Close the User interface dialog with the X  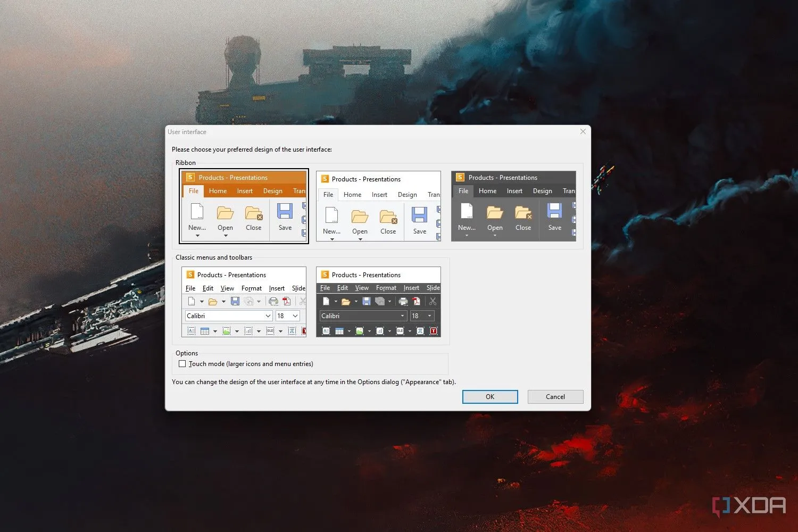pyautogui.click(x=583, y=132)
